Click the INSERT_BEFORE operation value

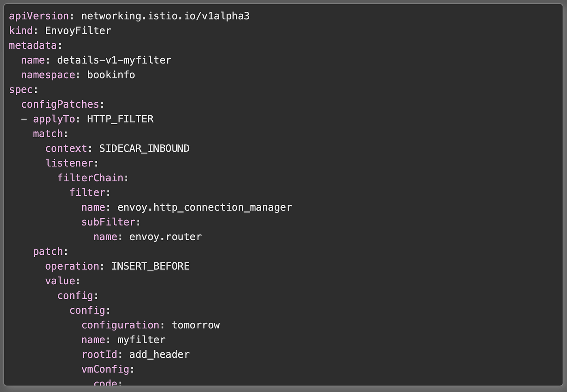coord(150,266)
